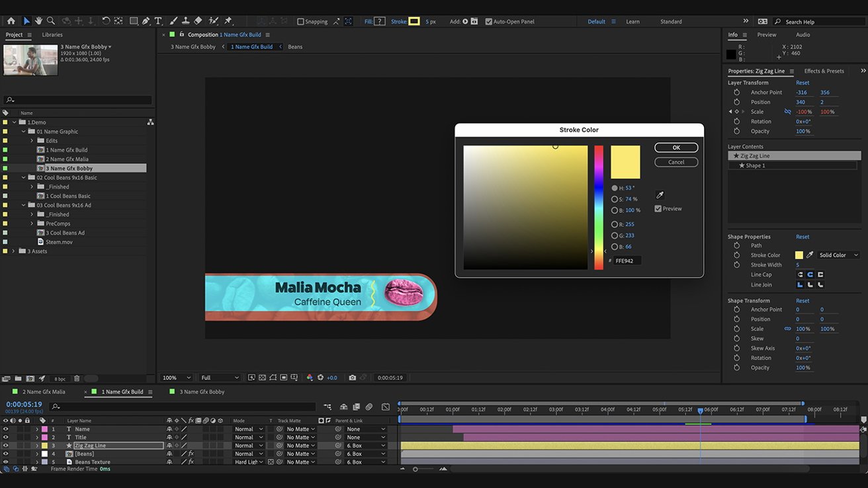Image resolution: width=868 pixels, height=488 pixels.
Task: Open blend Mode dropdown for Name layer
Action: (248, 429)
